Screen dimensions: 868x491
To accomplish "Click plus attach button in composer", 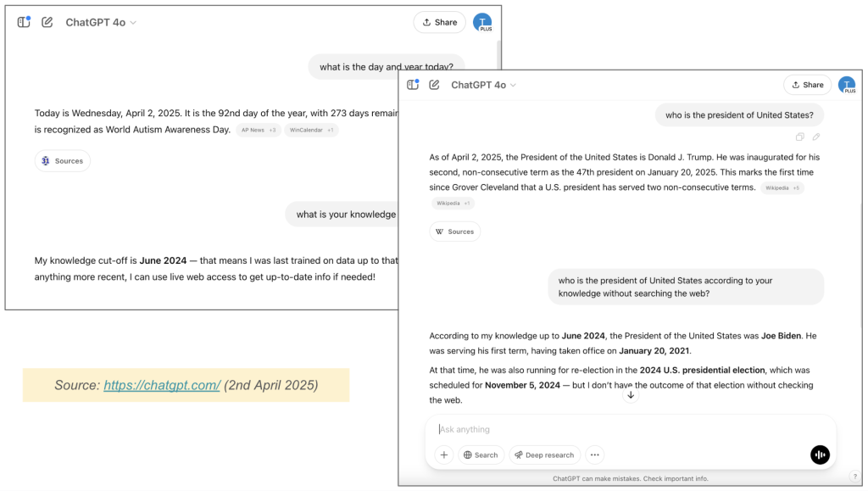I will (444, 455).
